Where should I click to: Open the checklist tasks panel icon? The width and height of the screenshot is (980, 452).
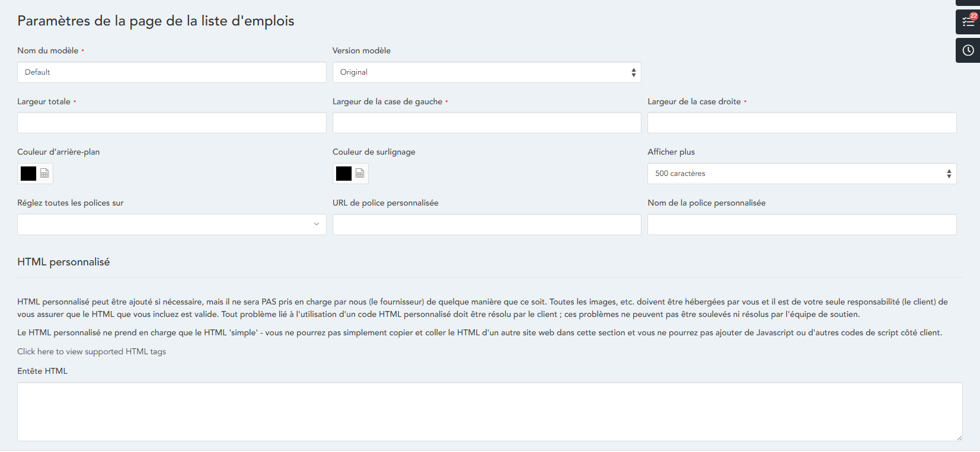tap(967, 23)
